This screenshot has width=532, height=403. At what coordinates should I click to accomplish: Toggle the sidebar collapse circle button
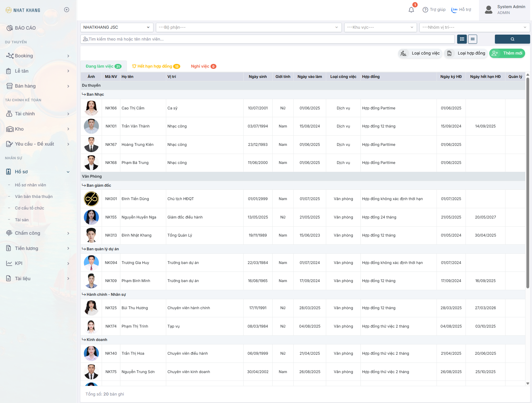point(66,10)
